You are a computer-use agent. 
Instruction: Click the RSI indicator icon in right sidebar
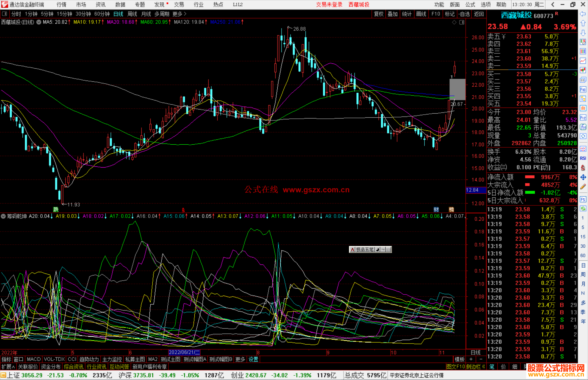[583, 158]
